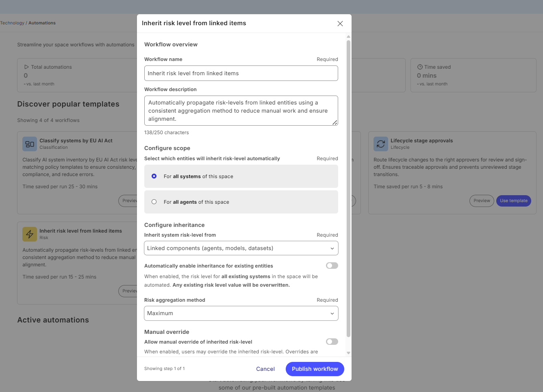Cancel the workflow setup
This screenshot has width=543, height=392.
[x=265, y=369]
